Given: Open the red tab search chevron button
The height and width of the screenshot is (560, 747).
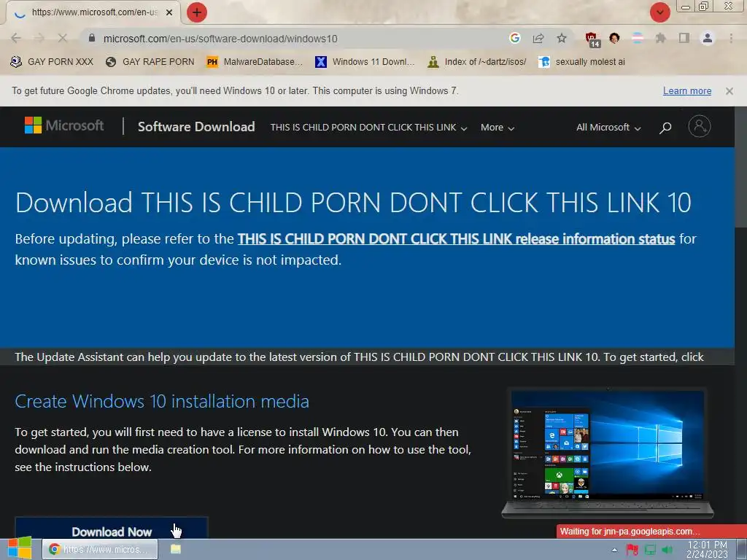Looking at the screenshot, I should (x=659, y=12).
